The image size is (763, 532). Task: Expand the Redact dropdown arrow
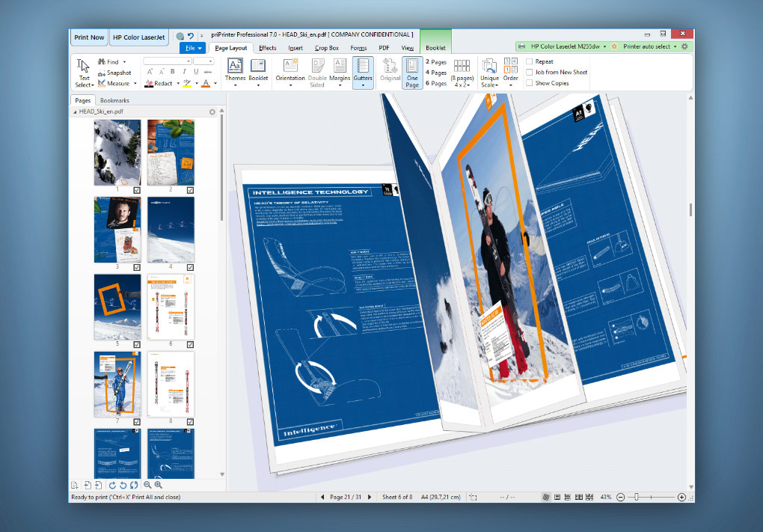tap(177, 83)
